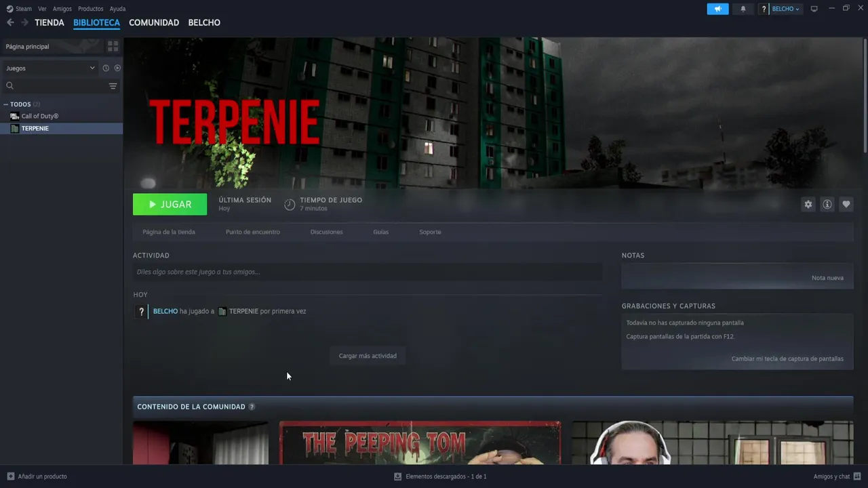Viewport: 868px width, 488px height.
Task: Open game settings gear icon
Action: [x=808, y=204]
